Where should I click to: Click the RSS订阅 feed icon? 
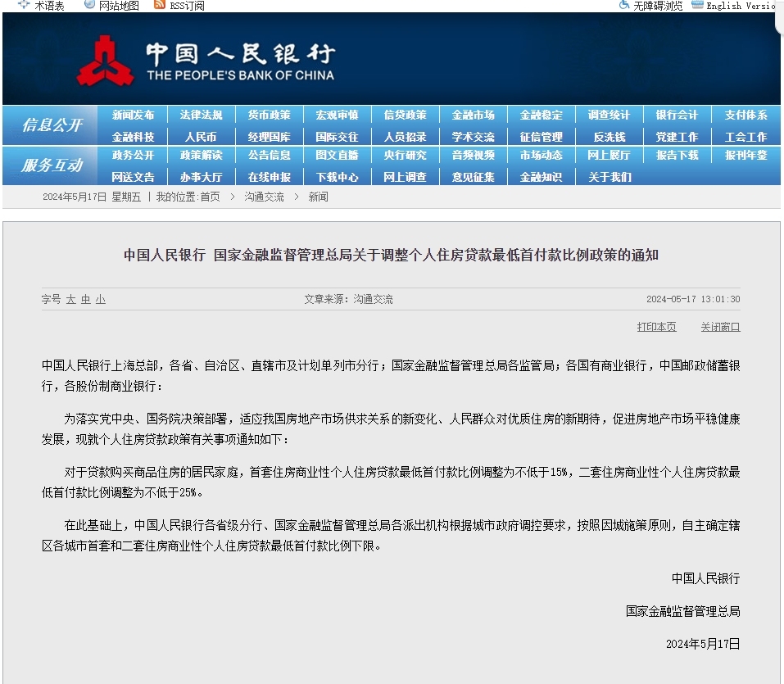(x=160, y=4)
